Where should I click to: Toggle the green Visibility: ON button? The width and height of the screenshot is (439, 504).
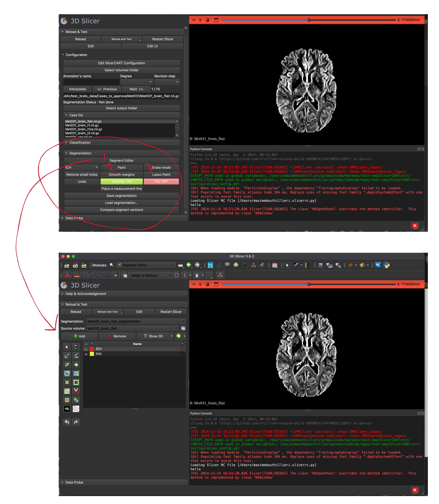pos(121,182)
